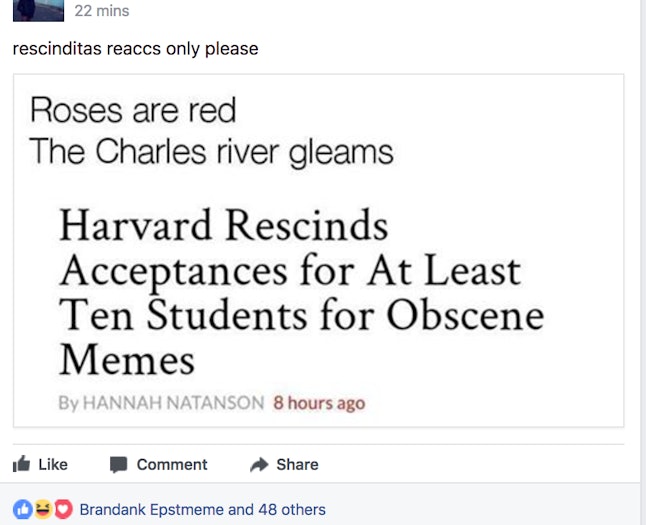Click the red "8 hours ago" text
Image resolution: width=646 pixels, height=525 pixels.
[319, 404]
